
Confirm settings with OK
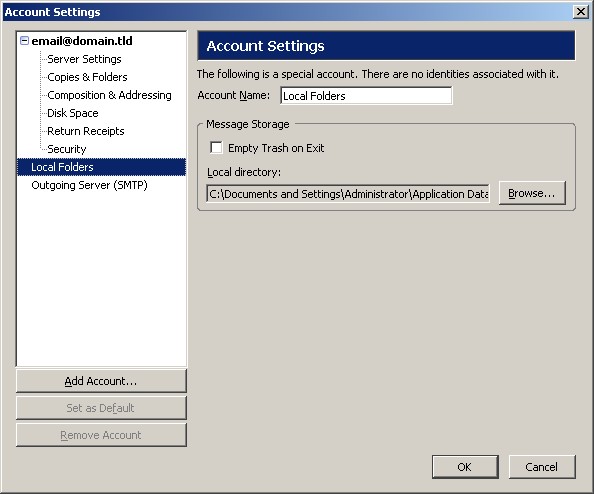[465, 467]
